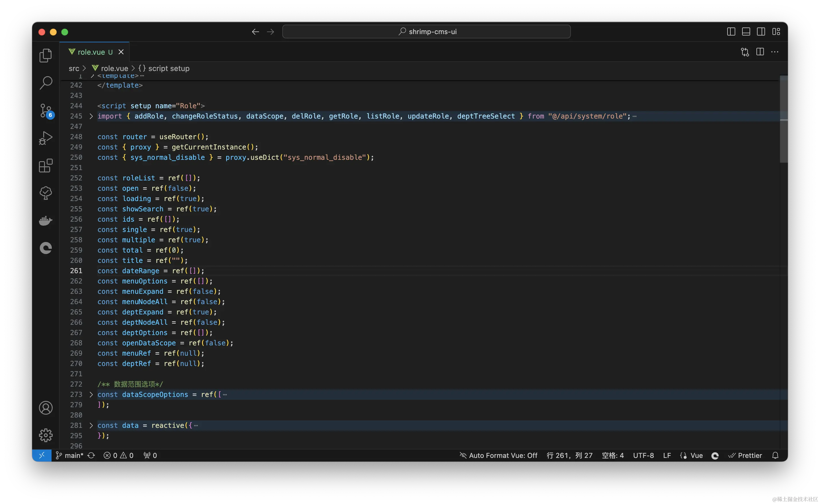The image size is (820, 504).
Task: Go back with the left arrow
Action: point(255,32)
